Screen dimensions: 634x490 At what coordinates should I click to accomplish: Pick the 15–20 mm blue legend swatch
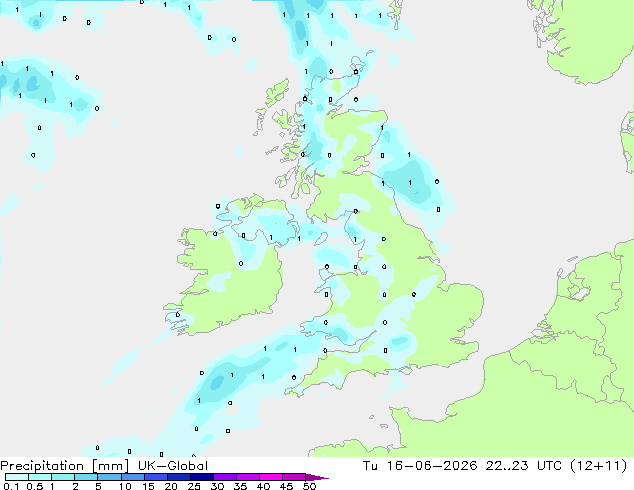(x=155, y=477)
